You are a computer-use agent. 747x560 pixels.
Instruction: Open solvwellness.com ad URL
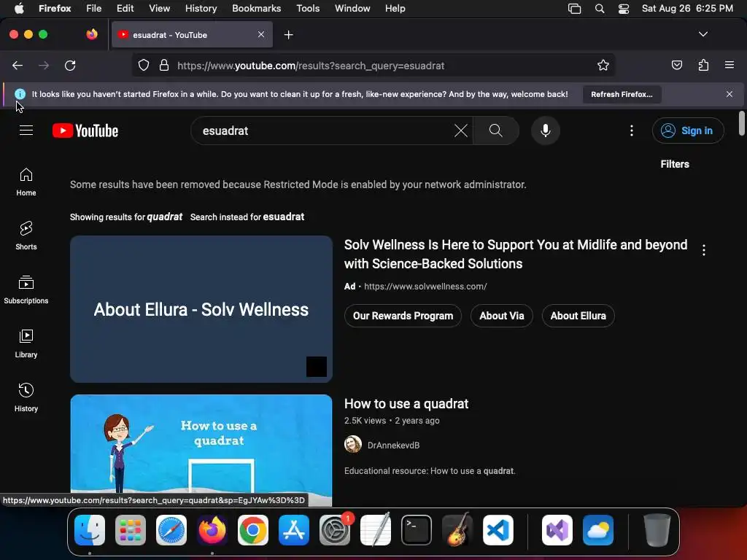[x=425, y=286]
